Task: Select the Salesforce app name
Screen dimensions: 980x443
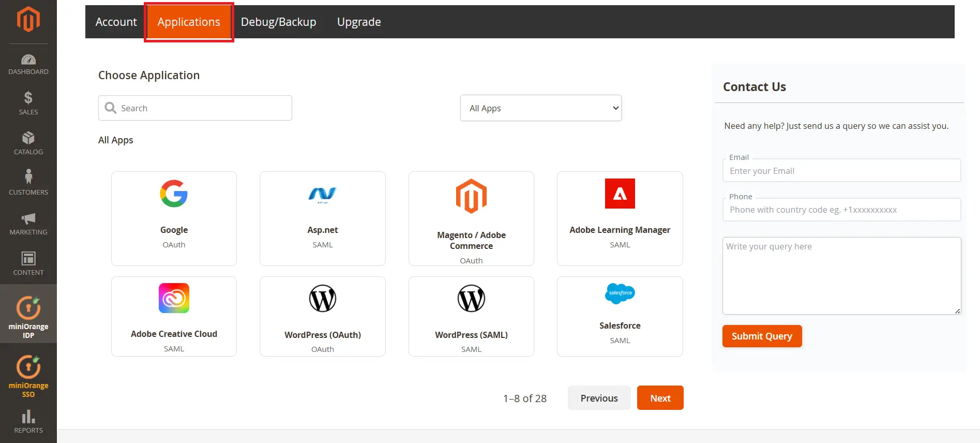Action: [620, 326]
